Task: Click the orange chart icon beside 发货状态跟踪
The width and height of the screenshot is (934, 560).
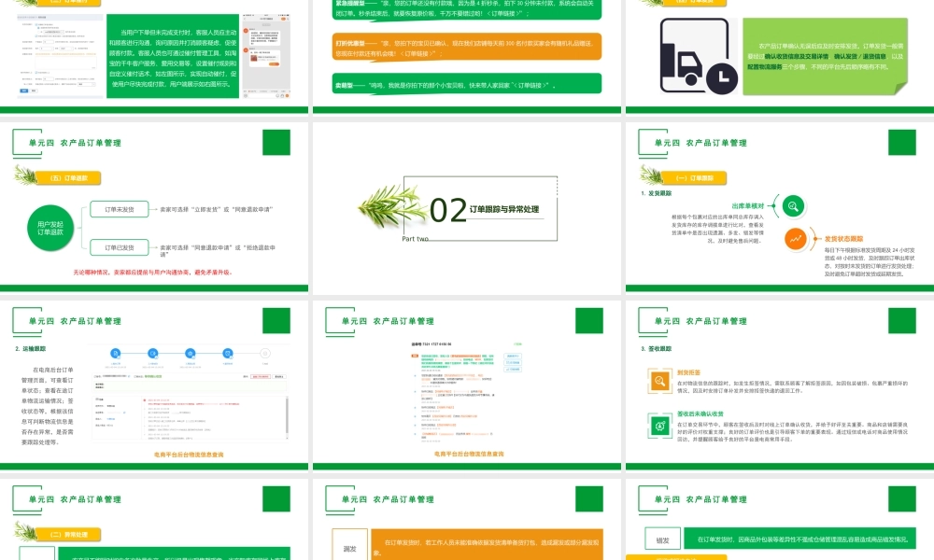Action: (795, 239)
